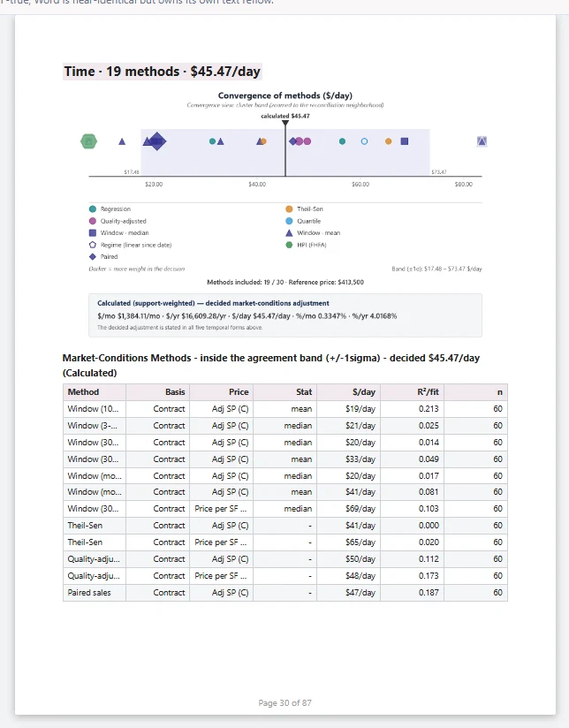Click the 'Page 30 of 87' footer
Viewport: 569px width, 728px height.
[284, 703]
